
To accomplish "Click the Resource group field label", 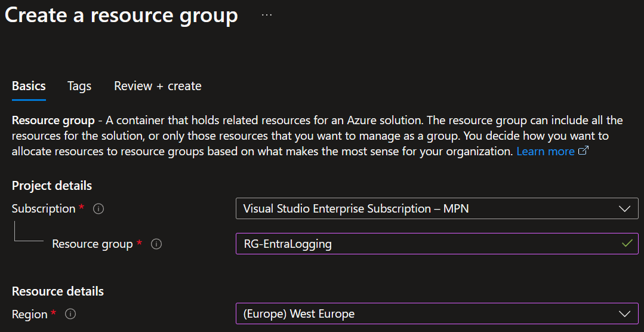I will (x=92, y=244).
